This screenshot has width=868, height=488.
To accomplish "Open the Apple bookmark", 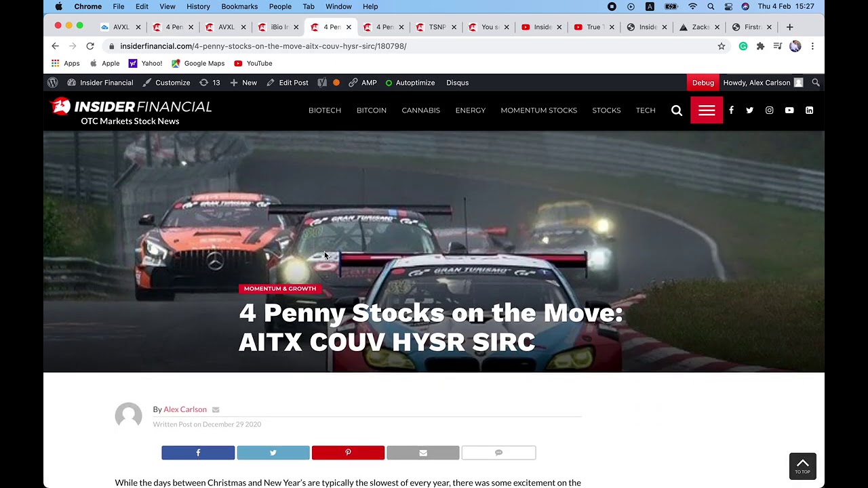I will tap(104, 64).
